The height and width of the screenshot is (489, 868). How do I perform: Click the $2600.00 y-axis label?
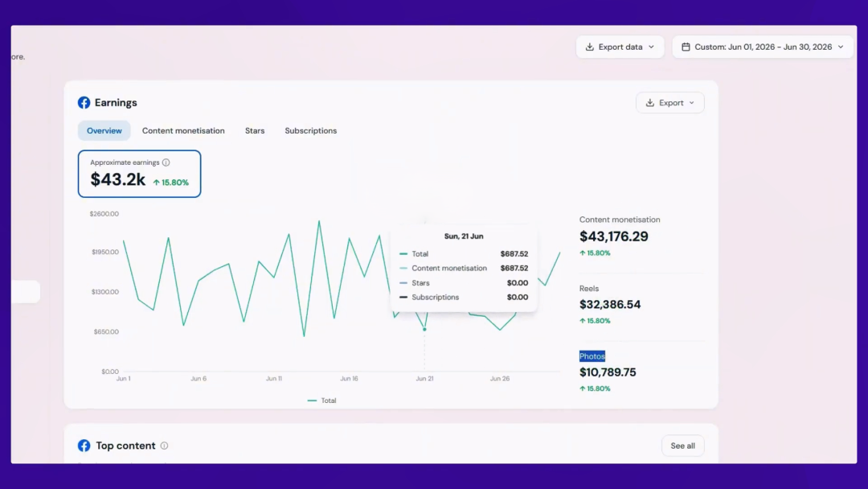104,214
